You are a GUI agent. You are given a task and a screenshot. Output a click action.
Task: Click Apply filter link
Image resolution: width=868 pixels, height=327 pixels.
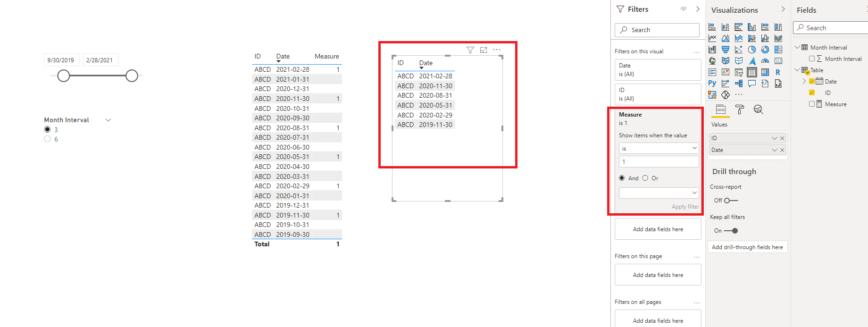click(685, 207)
